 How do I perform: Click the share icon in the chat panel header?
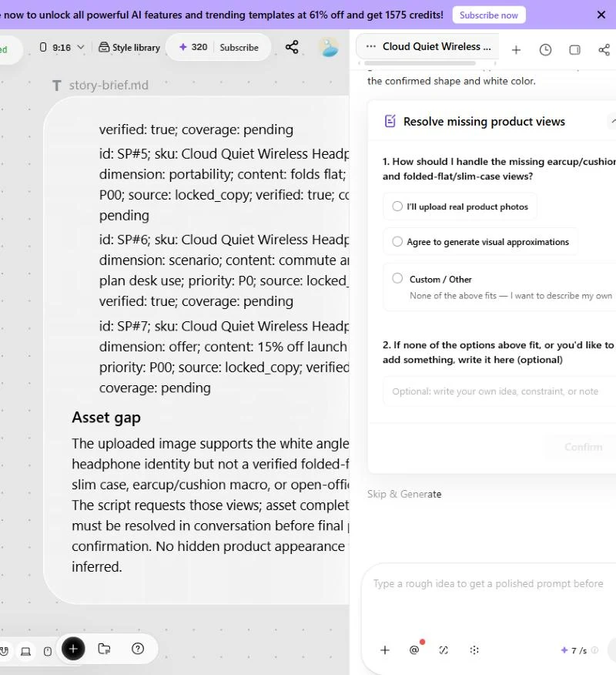[604, 50]
